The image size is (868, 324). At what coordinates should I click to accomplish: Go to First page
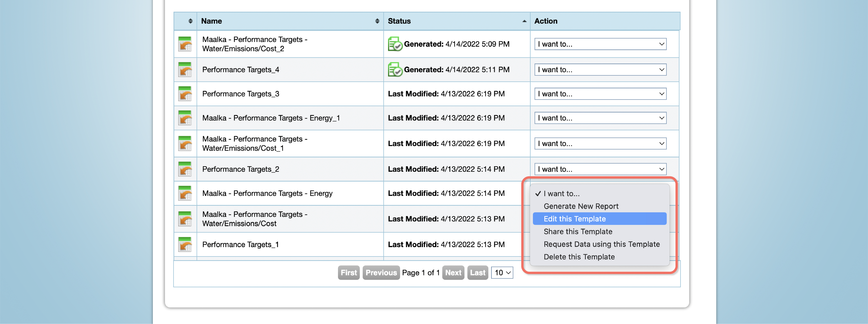coord(349,273)
